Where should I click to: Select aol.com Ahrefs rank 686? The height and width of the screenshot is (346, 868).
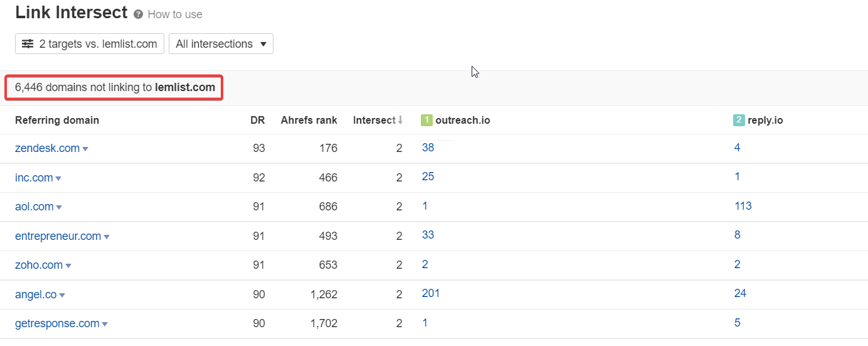(328, 207)
